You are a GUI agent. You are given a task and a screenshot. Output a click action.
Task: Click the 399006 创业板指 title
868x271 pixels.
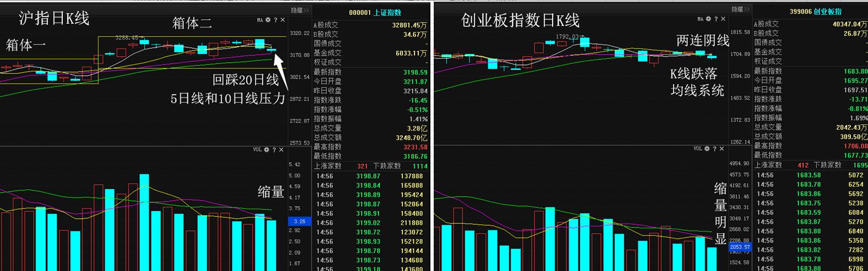tap(815, 12)
